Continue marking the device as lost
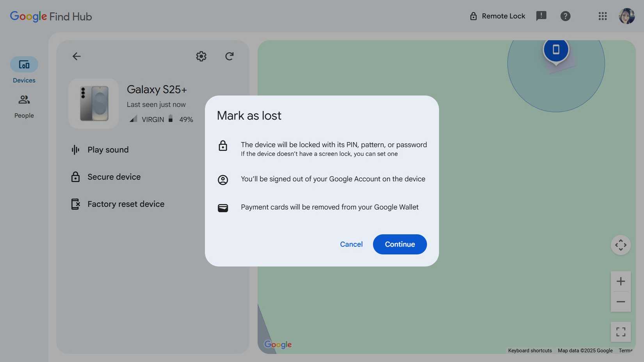This screenshot has height=362, width=644. tap(399, 244)
